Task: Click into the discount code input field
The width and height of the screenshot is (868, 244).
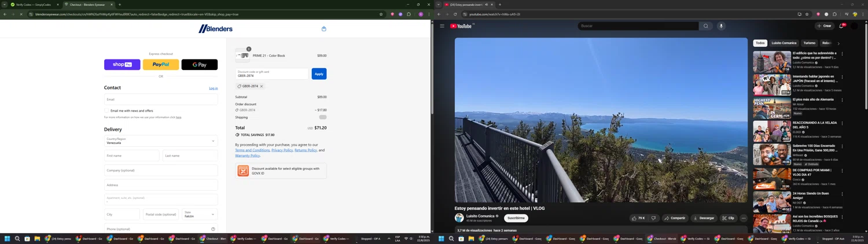Action: pos(272,74)
